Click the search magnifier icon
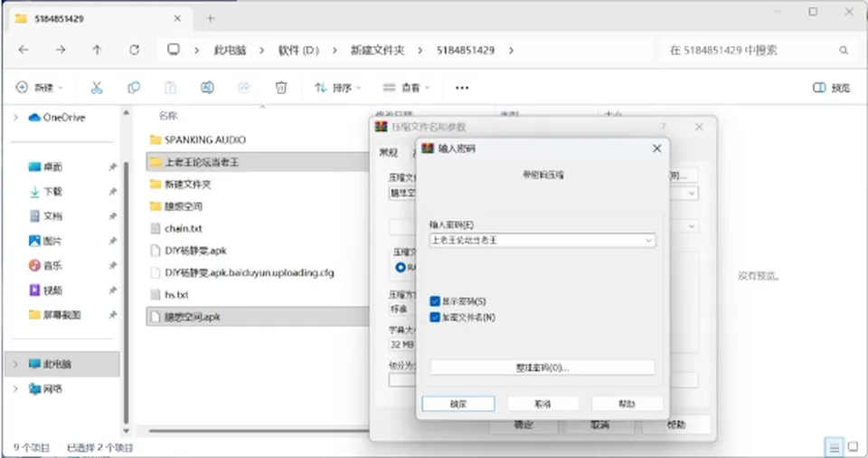This screenshot has height=458, width=868. [x=843, y=51]
